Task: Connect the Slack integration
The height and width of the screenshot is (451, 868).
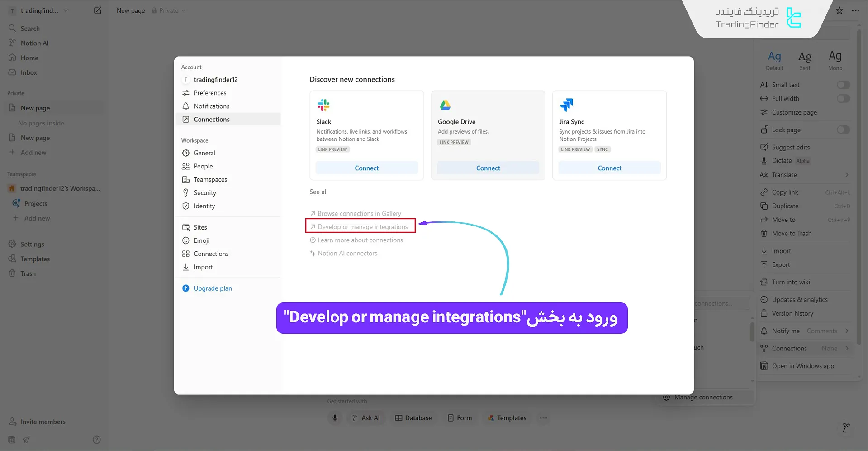Action: tap(366, 168)
